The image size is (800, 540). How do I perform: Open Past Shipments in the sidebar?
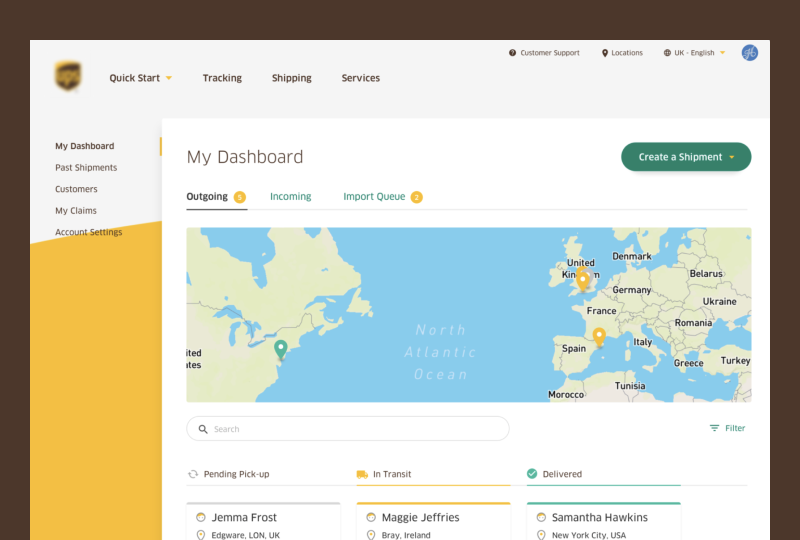(x=86, y=167)
